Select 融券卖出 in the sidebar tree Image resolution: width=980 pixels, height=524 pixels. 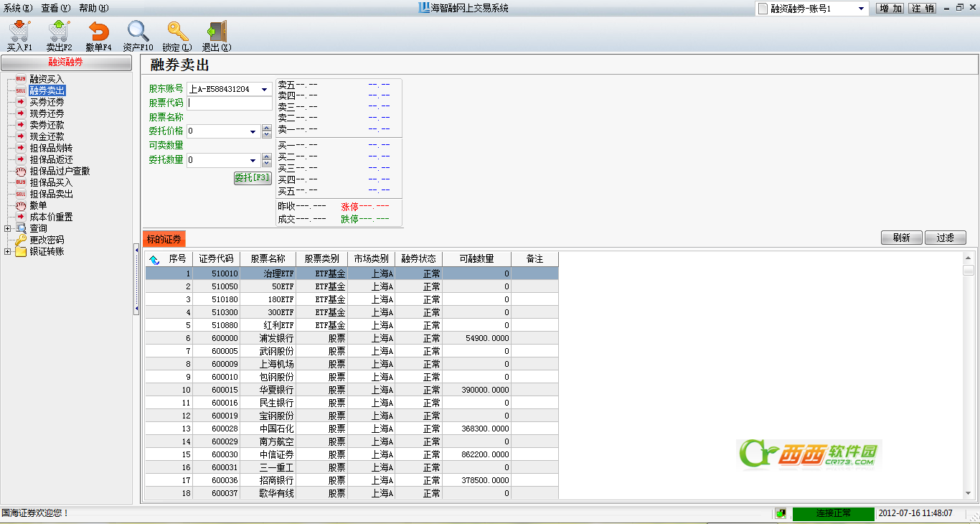(x=47, y=90)
